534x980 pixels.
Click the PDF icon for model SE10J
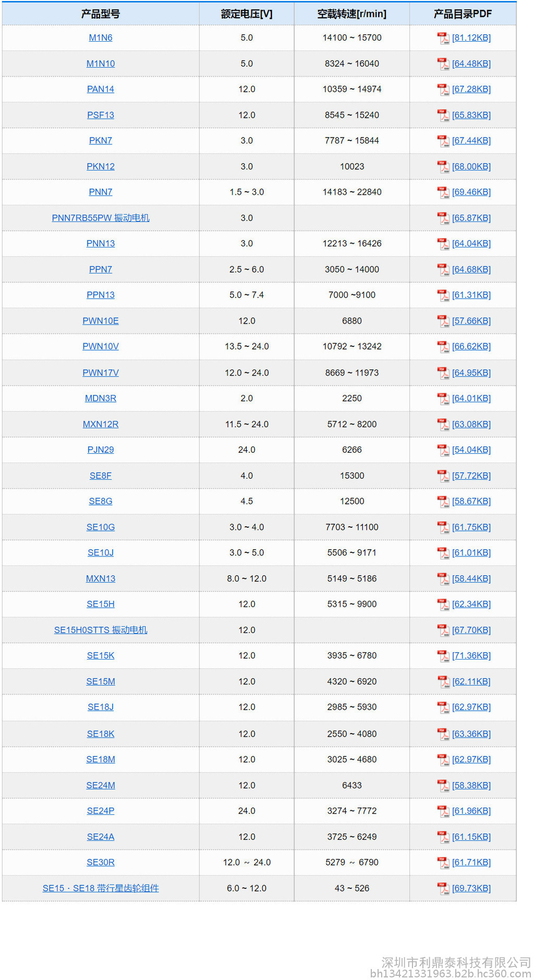pyautogui.click(x=443, y=553)
